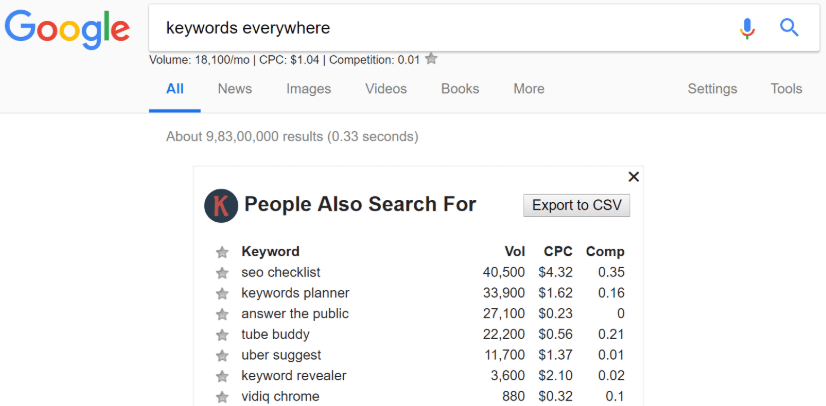Star the Keyword column header

(222, 252)
